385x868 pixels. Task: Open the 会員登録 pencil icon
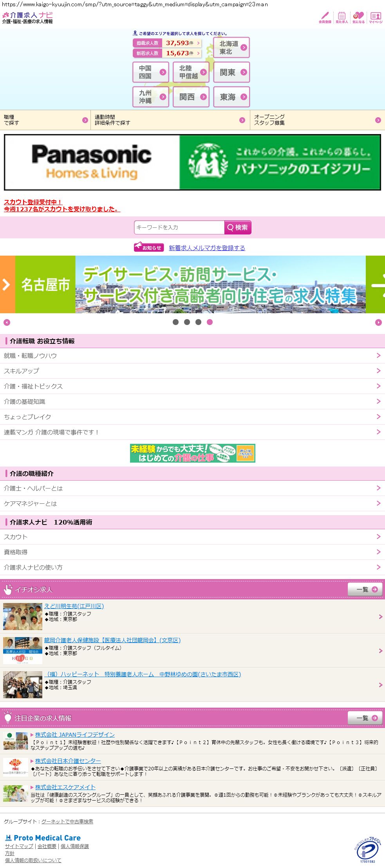(x=325, y=17)
